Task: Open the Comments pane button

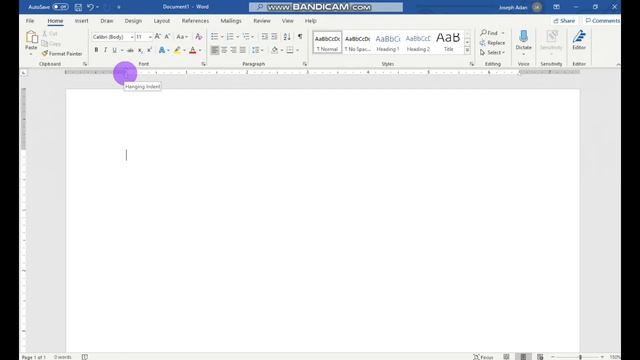Action: click(x=602, y=20)
